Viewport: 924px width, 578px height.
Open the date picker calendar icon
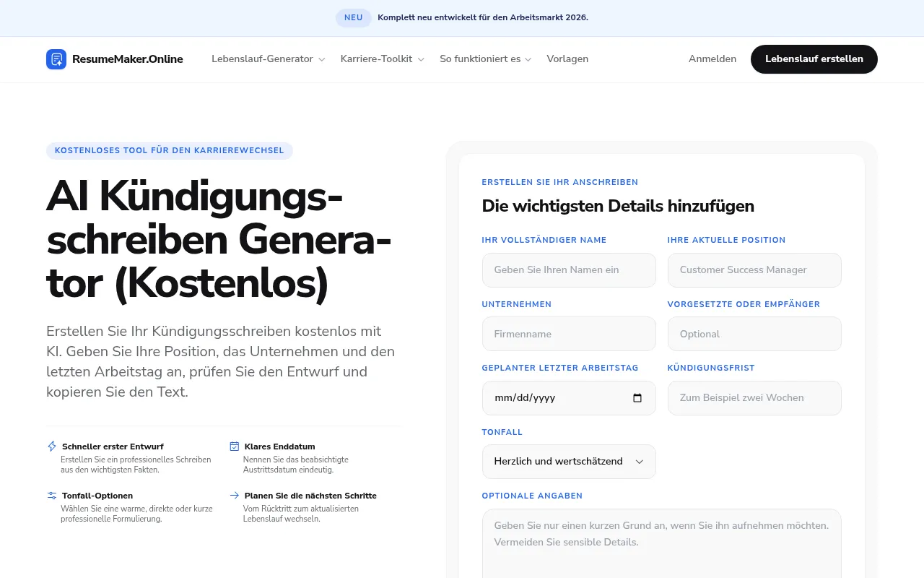click(637, 398)
